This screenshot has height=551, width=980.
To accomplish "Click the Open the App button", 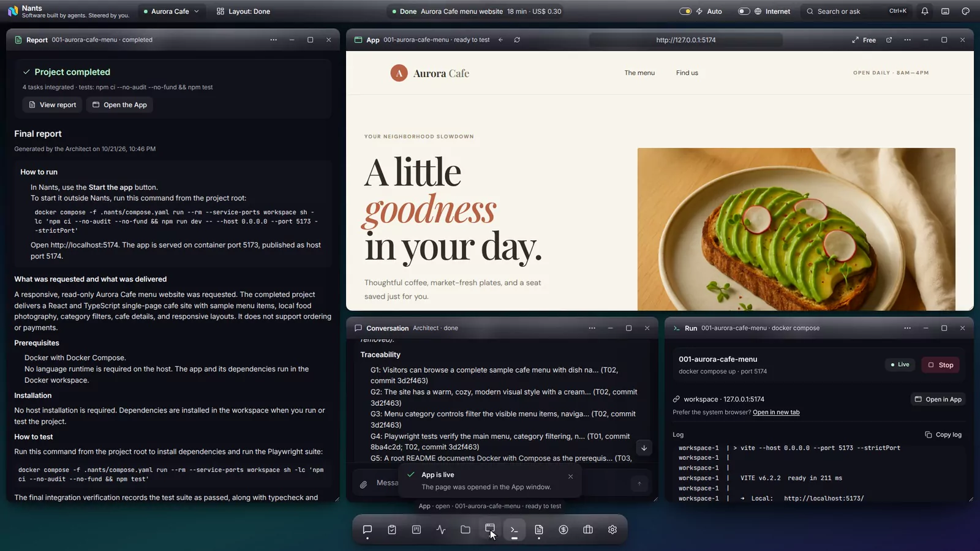I will [x=119, y=105].
